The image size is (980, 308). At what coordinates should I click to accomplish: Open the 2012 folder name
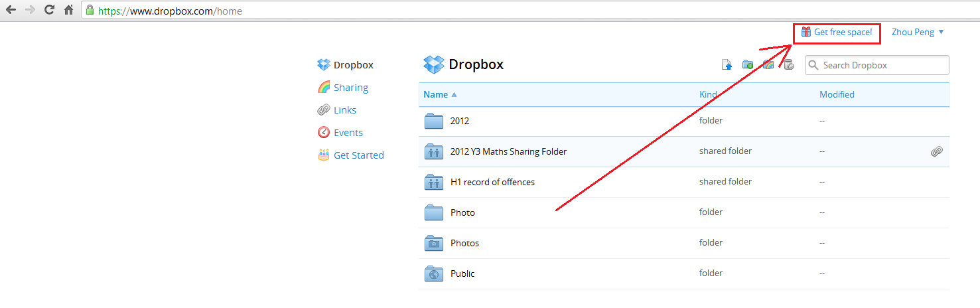click(x=460, y=121)
